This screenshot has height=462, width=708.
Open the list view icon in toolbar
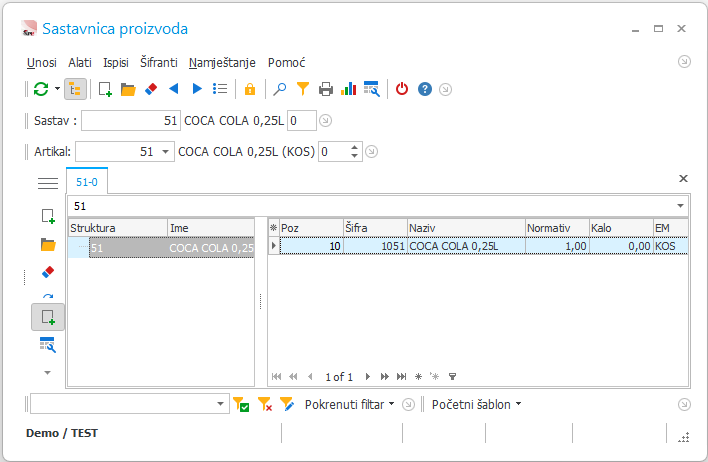tap(220, 89)
